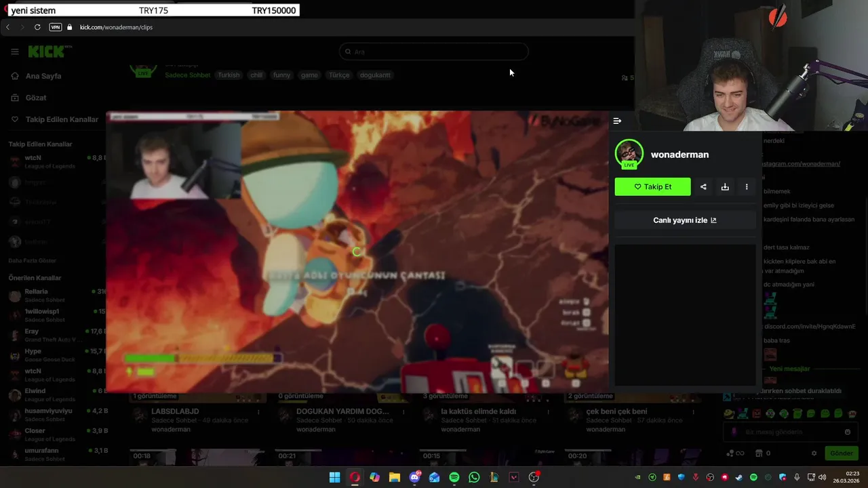Image resolution: width=868 pixels, height=488 pixels.
Task: Open Windows Start menu
Action: tap(335, 477)
